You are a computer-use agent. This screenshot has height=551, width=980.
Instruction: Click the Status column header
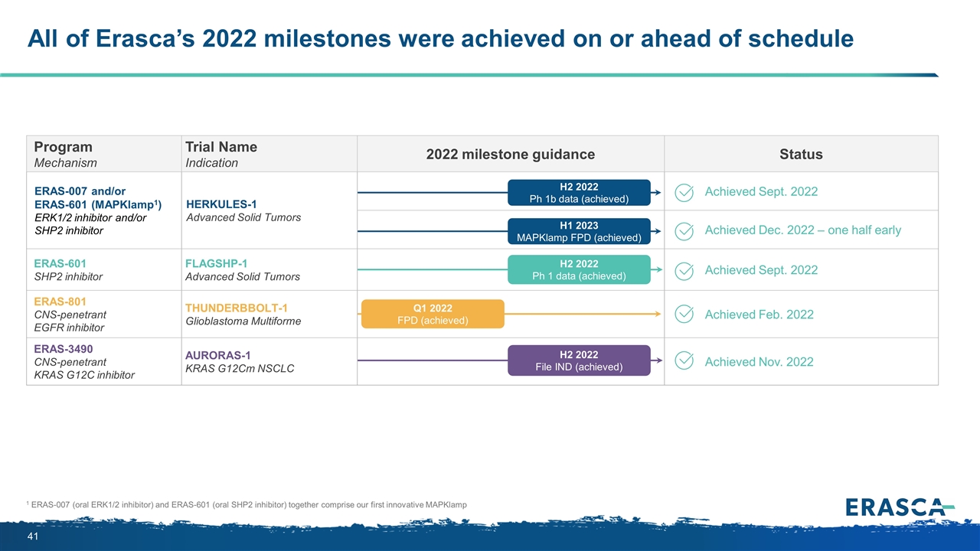pyautogui.click(x=801, y=155)
